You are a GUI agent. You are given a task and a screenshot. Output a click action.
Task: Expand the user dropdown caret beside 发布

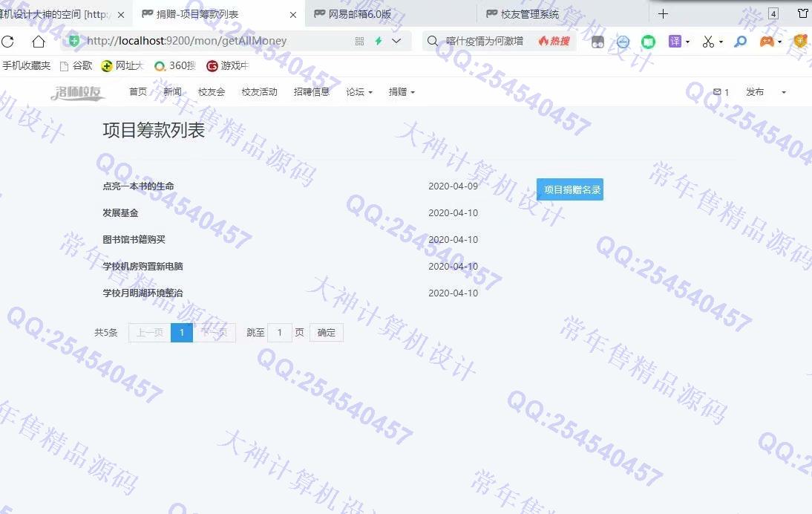pyautogui.click(x=784, y=92)
